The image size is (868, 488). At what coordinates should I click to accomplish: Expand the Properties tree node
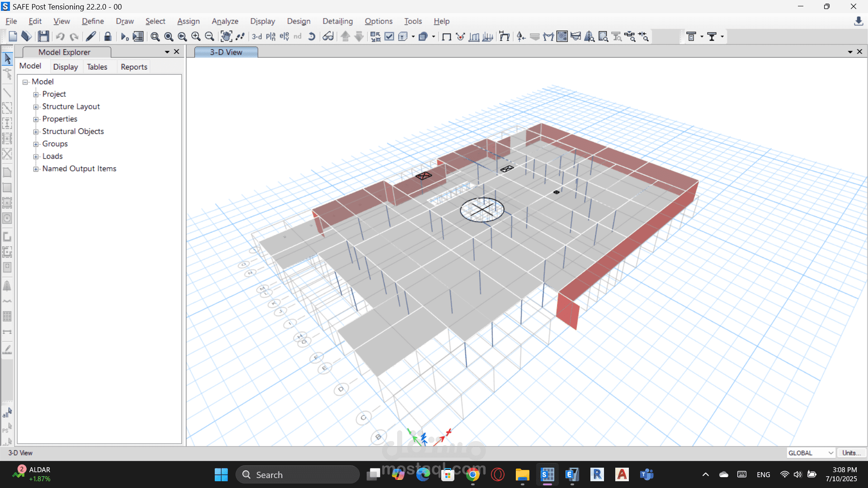tap(36, 119)
